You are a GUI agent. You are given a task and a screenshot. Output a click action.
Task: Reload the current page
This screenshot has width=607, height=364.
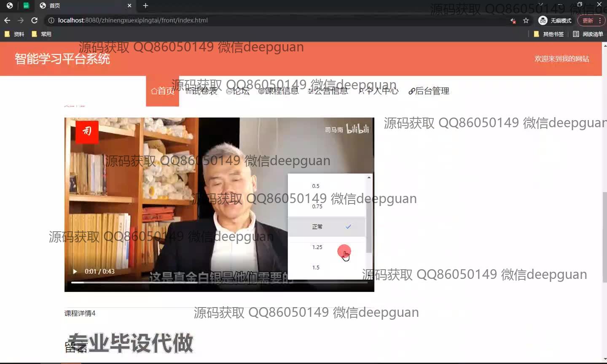point(35,20)
